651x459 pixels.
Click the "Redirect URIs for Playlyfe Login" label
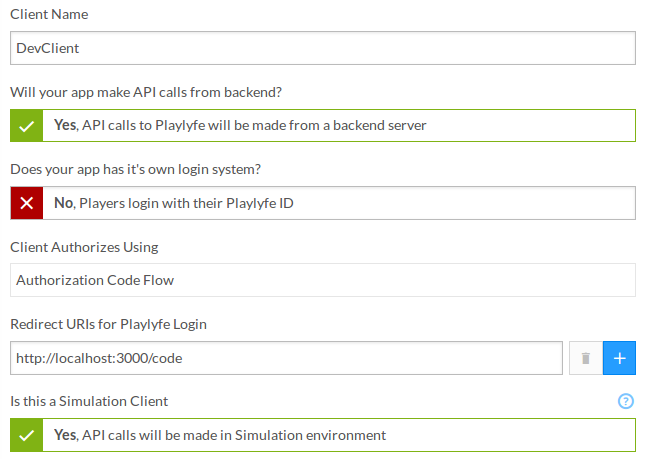tap(108, 324)
